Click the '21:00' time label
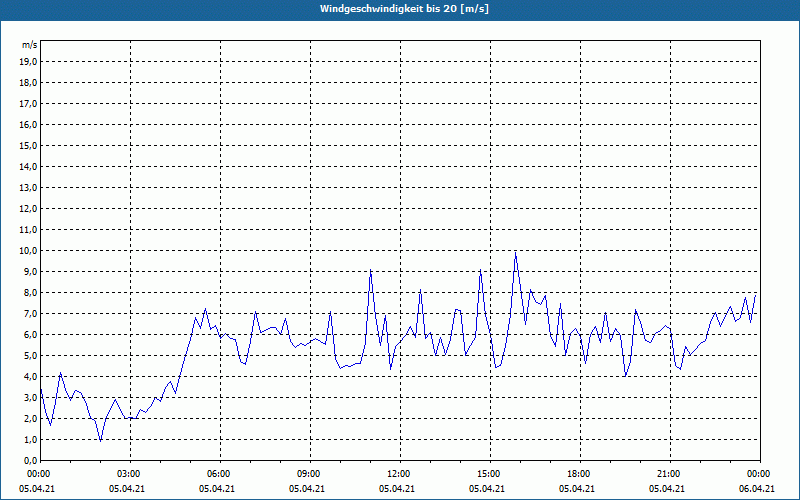800x500 pixels. click(670, 474)
